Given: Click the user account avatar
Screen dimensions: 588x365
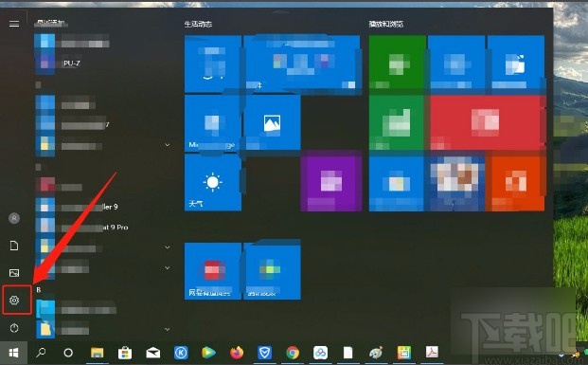Looking at the screenshot, I should [x=14, y=218].
